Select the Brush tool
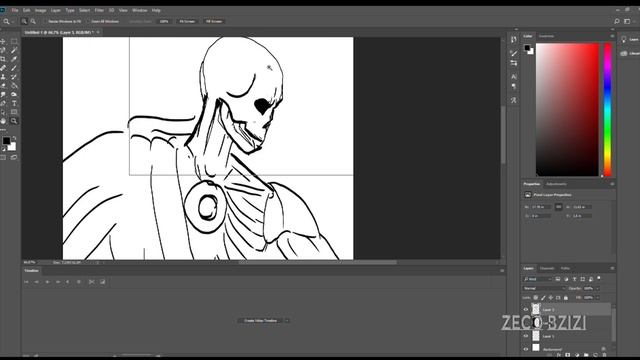The image size is (640, 360). (x=14, y=68)
